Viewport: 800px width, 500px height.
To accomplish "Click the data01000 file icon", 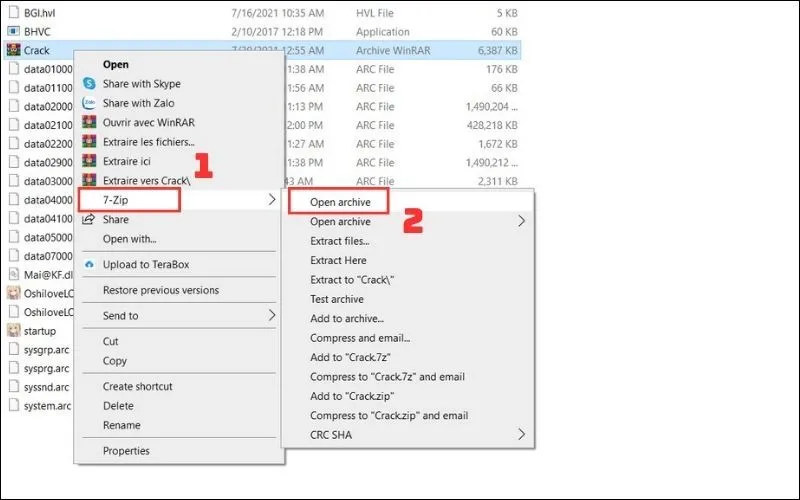I will (x=14, y=68).
